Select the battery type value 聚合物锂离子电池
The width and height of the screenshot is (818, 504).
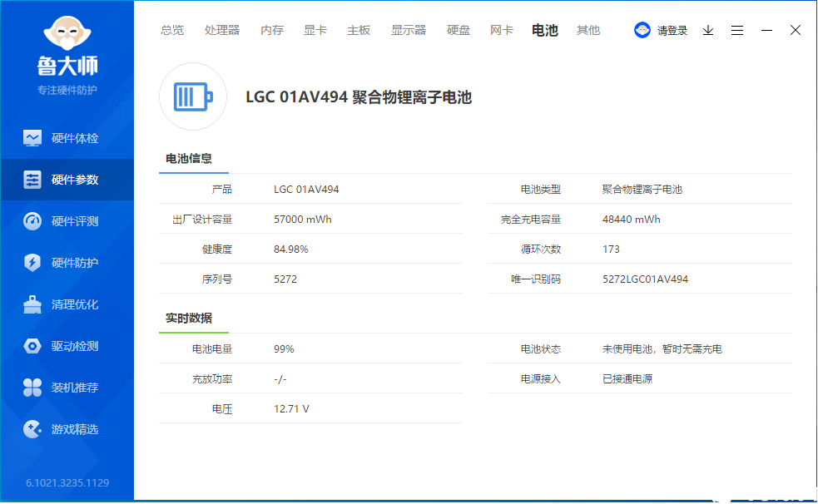(642, 190)
